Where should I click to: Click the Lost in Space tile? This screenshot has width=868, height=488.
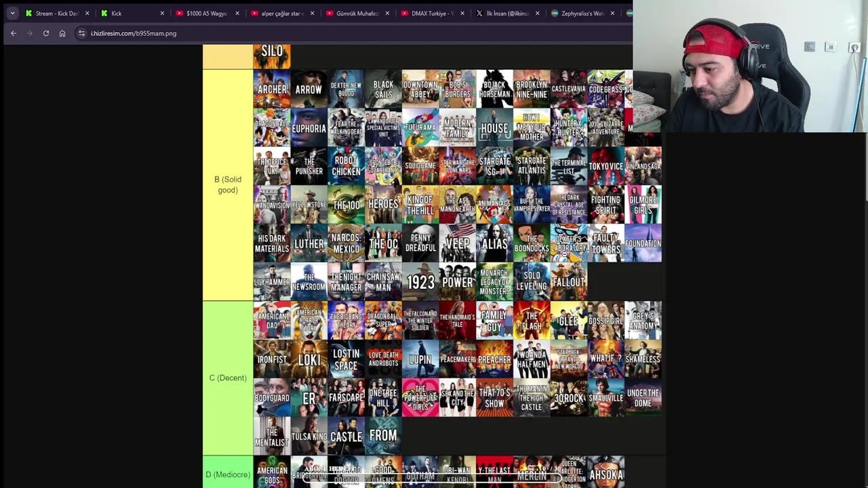pos(346,359)
